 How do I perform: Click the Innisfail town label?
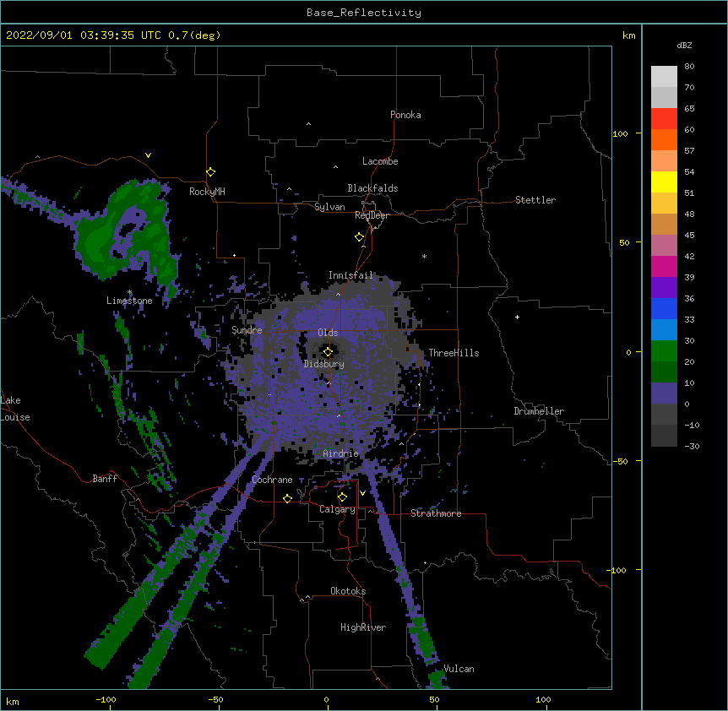pyautogui.click(x=350, y=275)
